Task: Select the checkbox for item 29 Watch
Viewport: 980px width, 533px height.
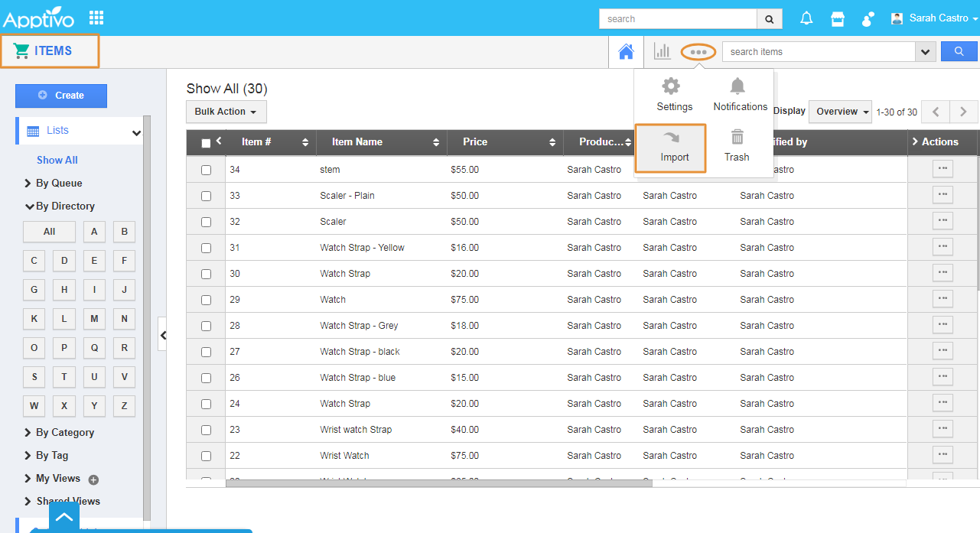Action: tap(206, 300)
